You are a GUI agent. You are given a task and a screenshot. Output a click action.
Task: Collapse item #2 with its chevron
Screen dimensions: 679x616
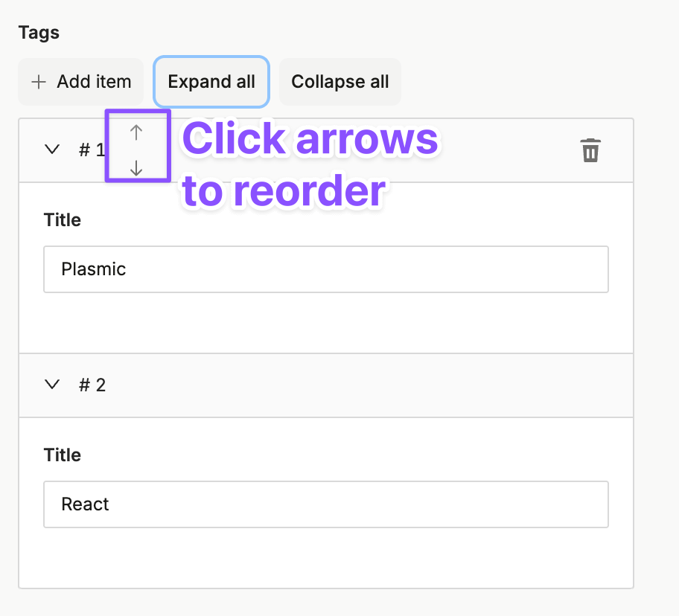click(x=52, y=385)
